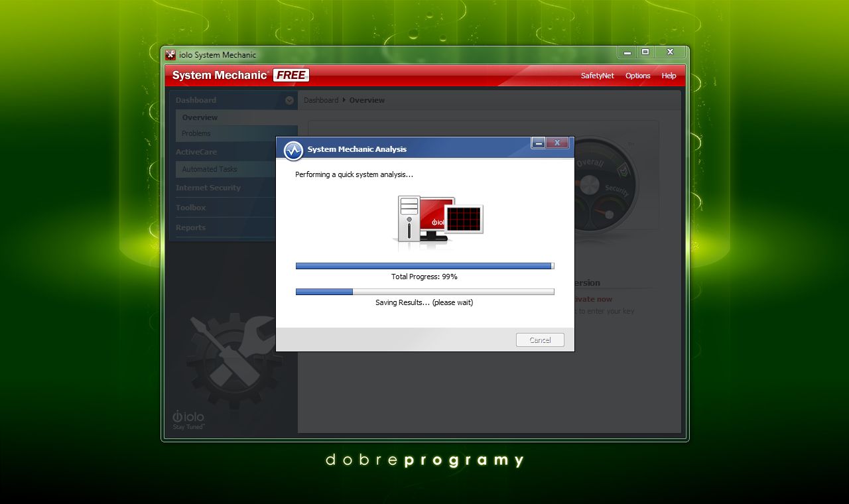Open Automated Tasks under ActiveCare
The height and width of the screenshot is (504, 849).
click(x=210, y=169)
